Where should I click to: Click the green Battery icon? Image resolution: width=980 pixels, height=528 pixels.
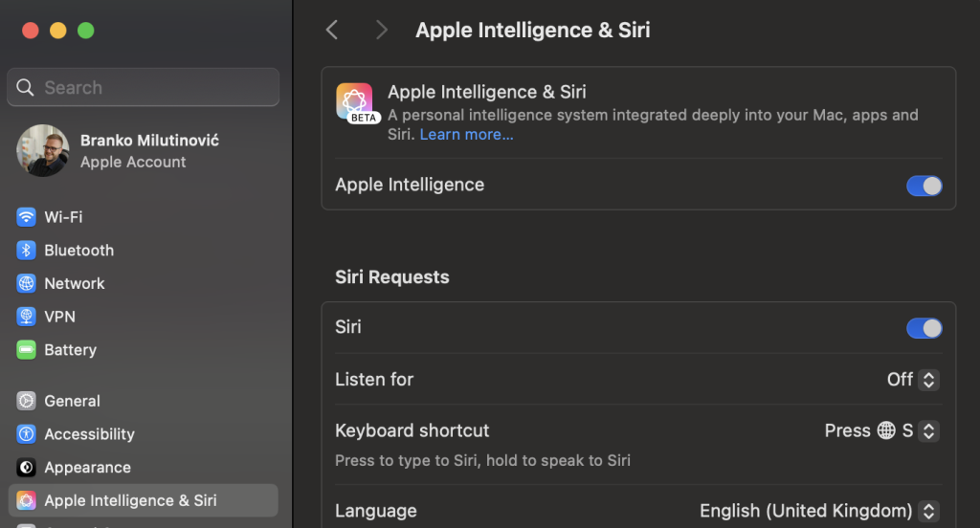[26, 350]
